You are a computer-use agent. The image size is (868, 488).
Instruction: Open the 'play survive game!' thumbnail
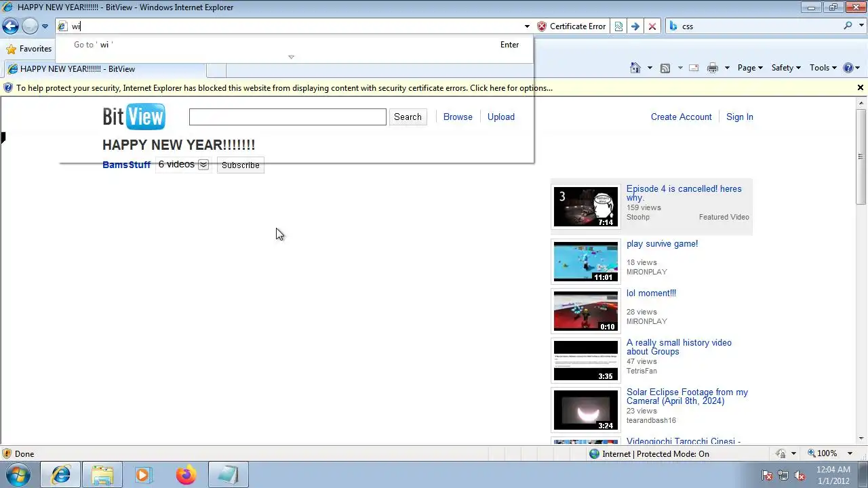click(586, 261)
